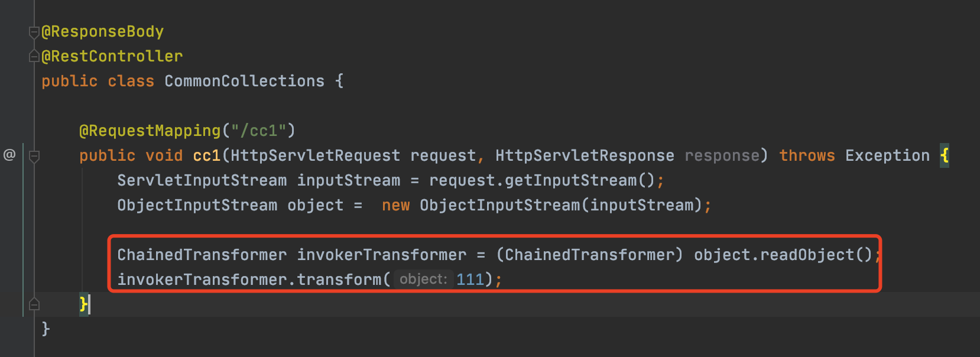Screen dimensions: 980x357
Task: Click the final closing brace of the class
Action: [x=46, y=329]
